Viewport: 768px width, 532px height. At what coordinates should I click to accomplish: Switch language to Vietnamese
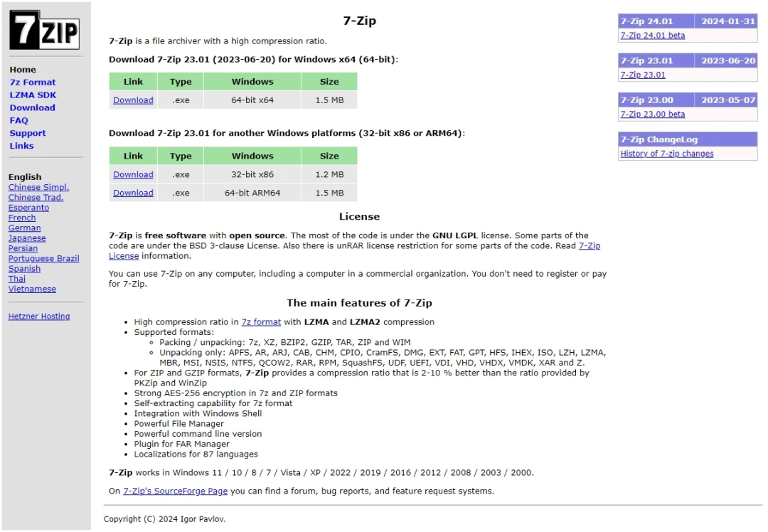point(32,289)
